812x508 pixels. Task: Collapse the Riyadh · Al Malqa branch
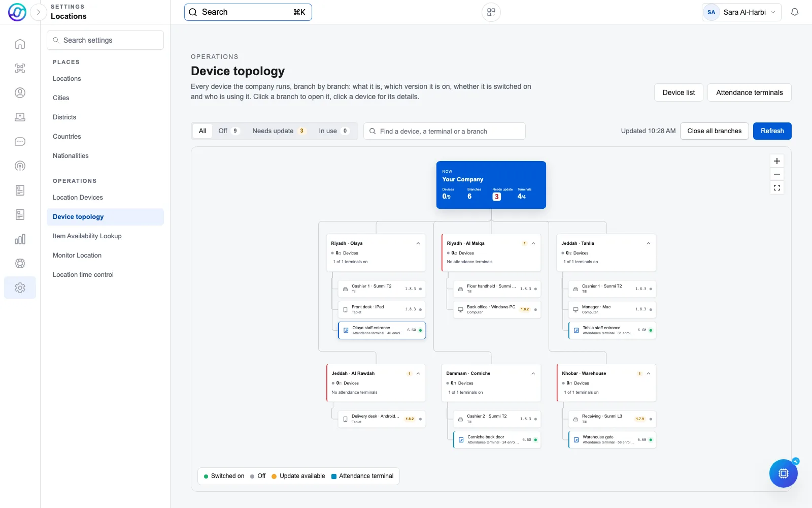533,243
